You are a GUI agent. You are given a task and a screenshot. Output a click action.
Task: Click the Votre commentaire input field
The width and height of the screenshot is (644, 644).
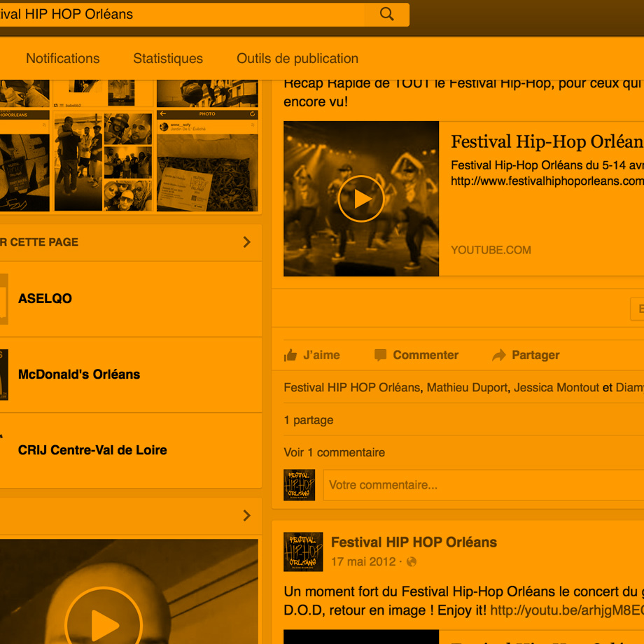484,485
